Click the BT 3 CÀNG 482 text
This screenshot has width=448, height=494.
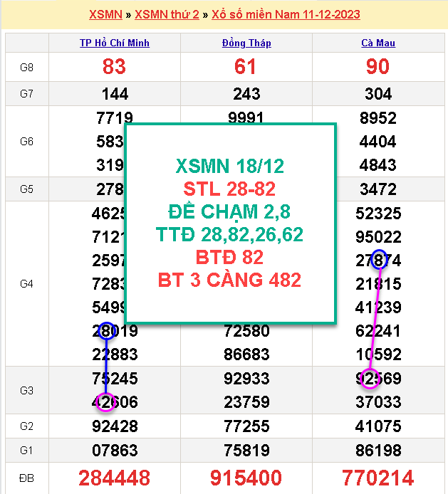click(229, 279)
